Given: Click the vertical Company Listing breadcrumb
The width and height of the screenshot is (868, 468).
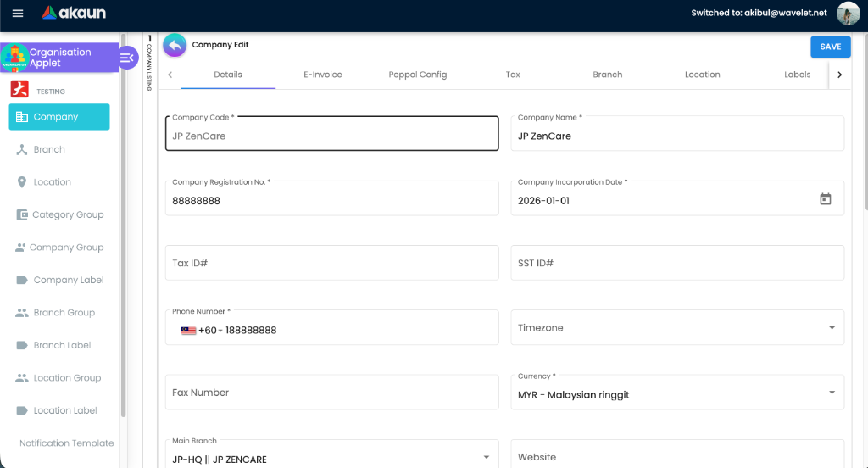Looking at the screenshot, I should click(149, 63).
